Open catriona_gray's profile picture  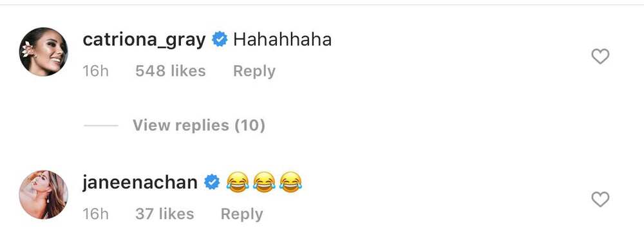[x=43, y=52]
